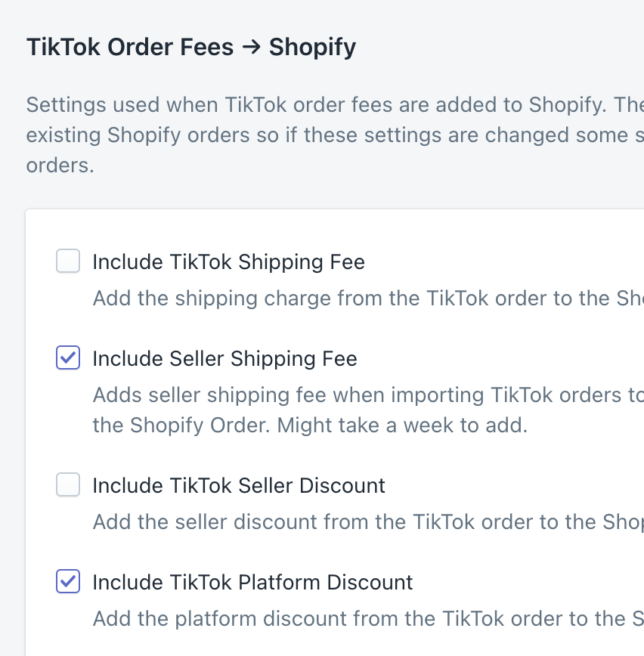Click "the Shopify Order." in seller fee description
The image size is (644, 656).
coord(181,425)
